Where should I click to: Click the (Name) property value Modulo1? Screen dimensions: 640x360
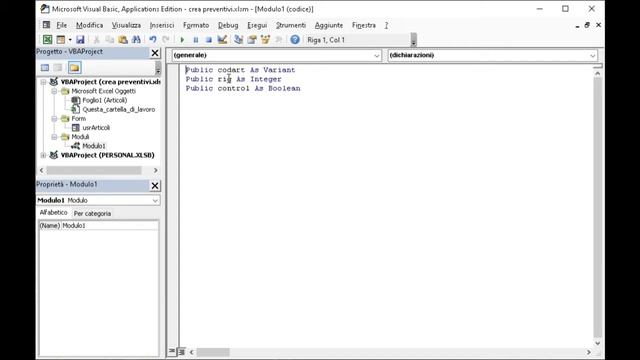pyautogui.click(x=109, y=225)
